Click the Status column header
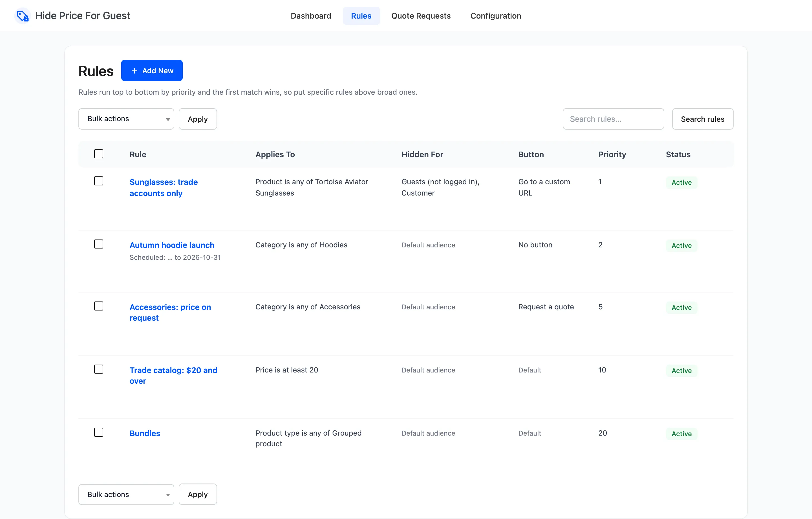This screenshot has height=519, width=812. click(678, 154)
